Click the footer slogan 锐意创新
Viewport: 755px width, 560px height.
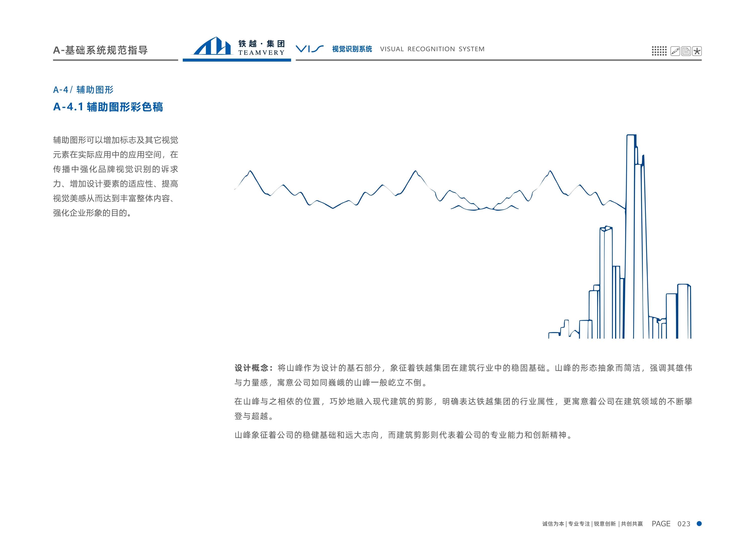click(605, 524)
